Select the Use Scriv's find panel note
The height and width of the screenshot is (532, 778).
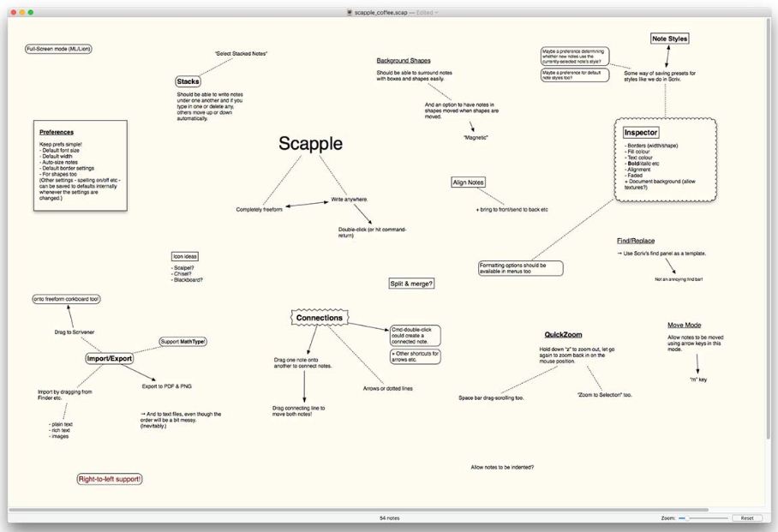tap(661, 253)
